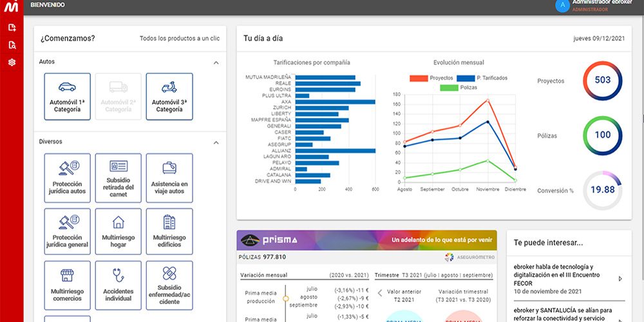This screenshot has width=644, height=322.
Task: Click Prima media producción label
Action: tap(261, 298)
